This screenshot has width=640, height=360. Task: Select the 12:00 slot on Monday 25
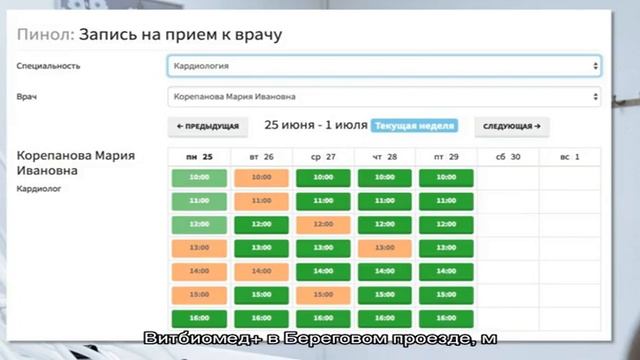[199, 225]
